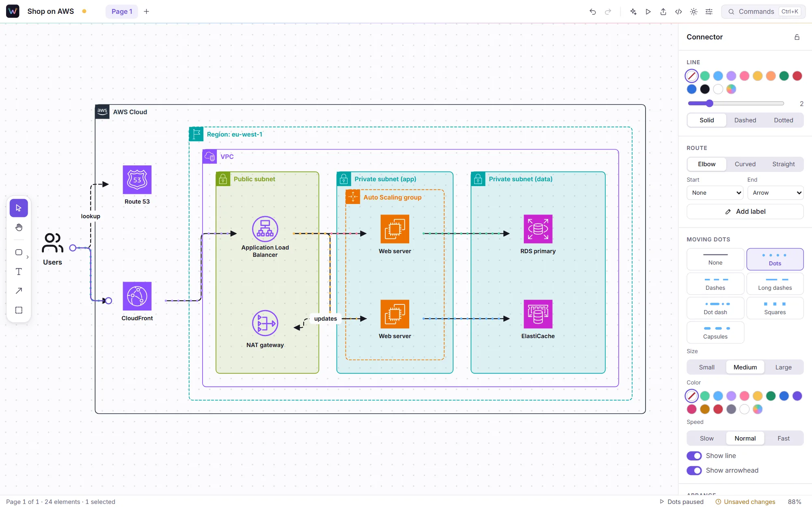Pick the black line color swatch
Viewport: 812px width, 508px height.
(705, 89)
